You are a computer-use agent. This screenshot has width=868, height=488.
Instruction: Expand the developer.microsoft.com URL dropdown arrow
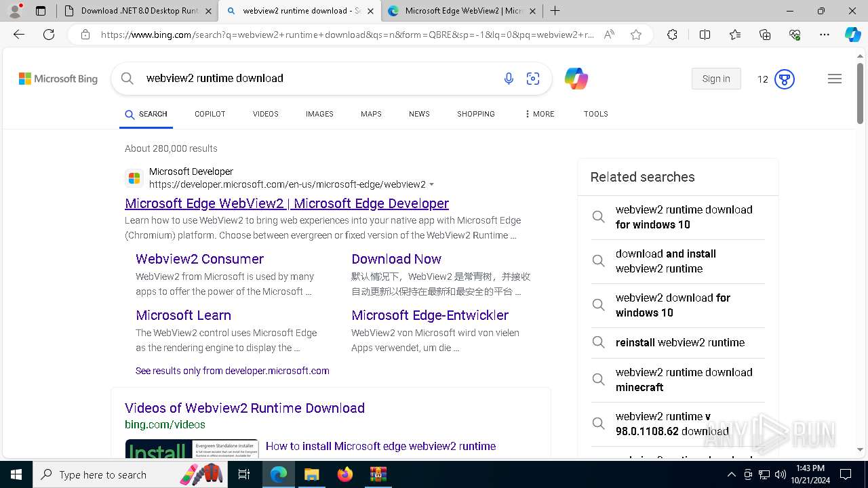point(432,184)
